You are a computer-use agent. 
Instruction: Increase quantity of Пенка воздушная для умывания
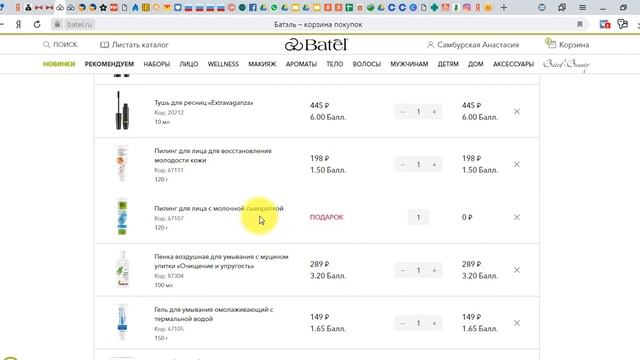[x=434, y=270]
